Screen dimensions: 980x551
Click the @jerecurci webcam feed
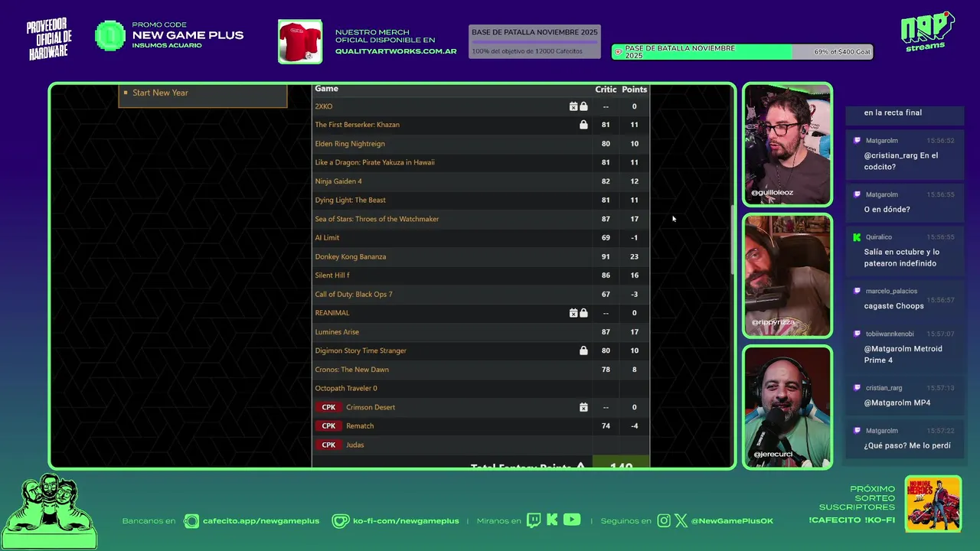click(x=787, y=407)
